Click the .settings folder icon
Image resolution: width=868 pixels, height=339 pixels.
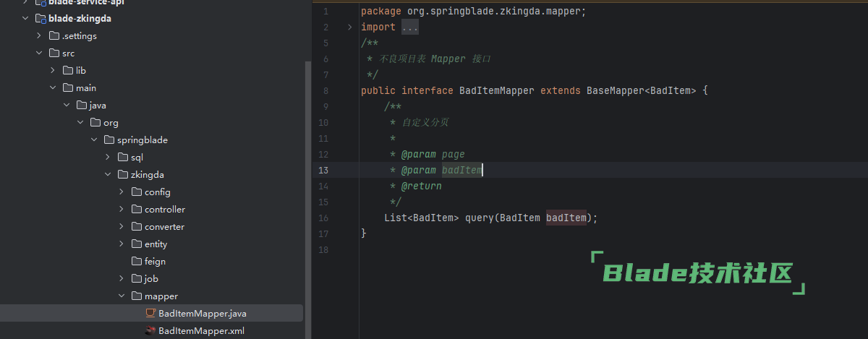coord(54,36)
